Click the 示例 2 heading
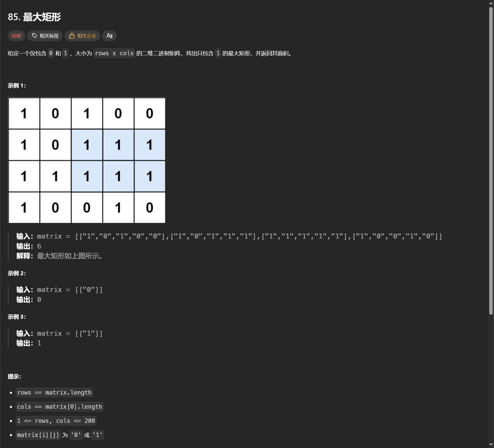 coord(17,273)
